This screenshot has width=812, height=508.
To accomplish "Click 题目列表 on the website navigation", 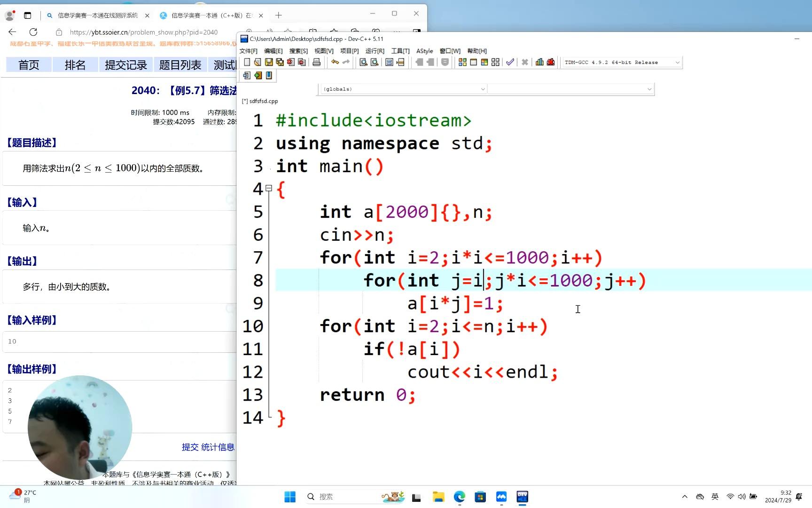I will click(180, 64).
